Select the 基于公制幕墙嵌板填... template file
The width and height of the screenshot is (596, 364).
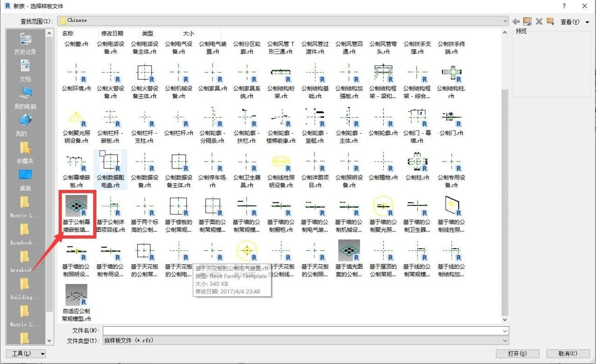click(76, 214)
